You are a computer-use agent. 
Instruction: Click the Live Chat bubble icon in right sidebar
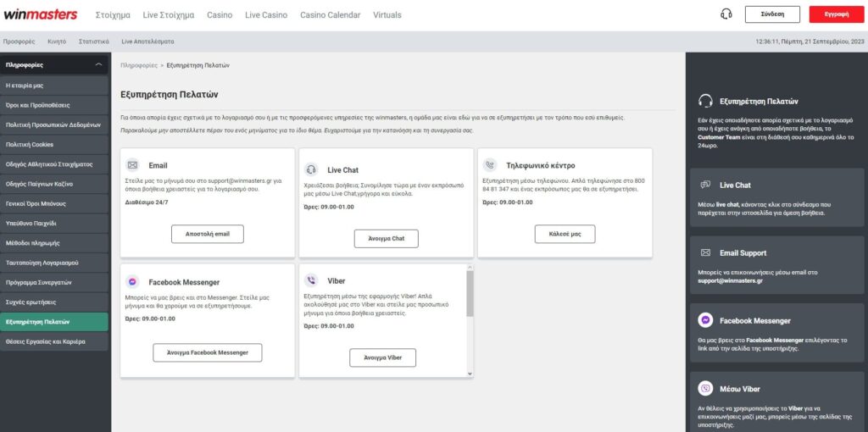(705, 185)
